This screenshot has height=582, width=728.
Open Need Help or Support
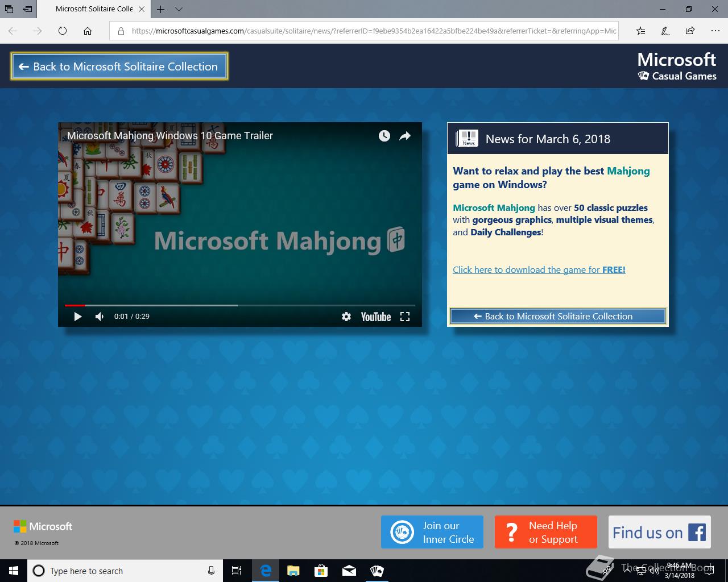coord(546,532)
